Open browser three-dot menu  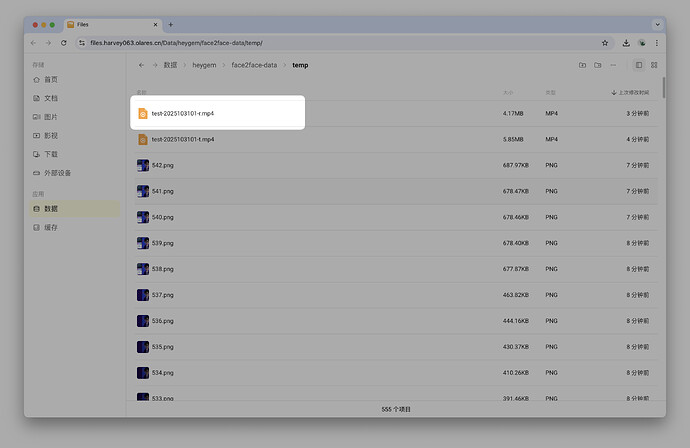[656, 43]
